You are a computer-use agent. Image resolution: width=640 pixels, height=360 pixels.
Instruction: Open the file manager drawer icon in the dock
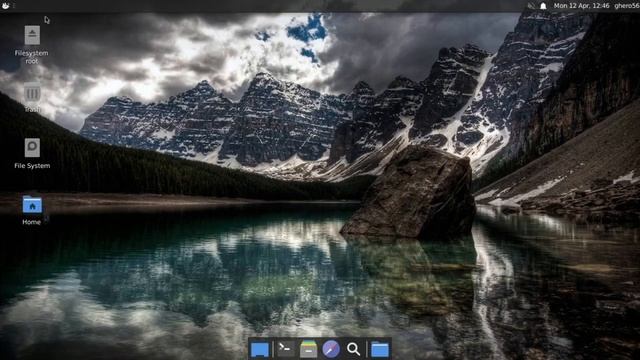[x=308, y=349]
